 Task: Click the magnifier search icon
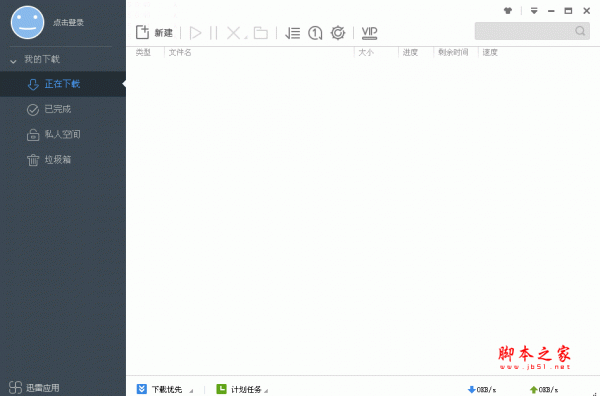[x=580, y=31]
